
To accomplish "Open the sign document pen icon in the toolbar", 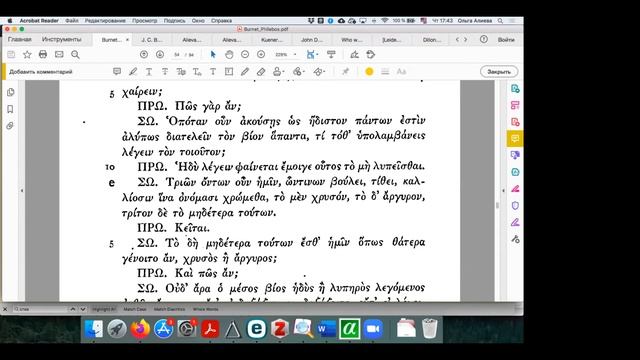I will pyautogui.click(x=354, y=54).
